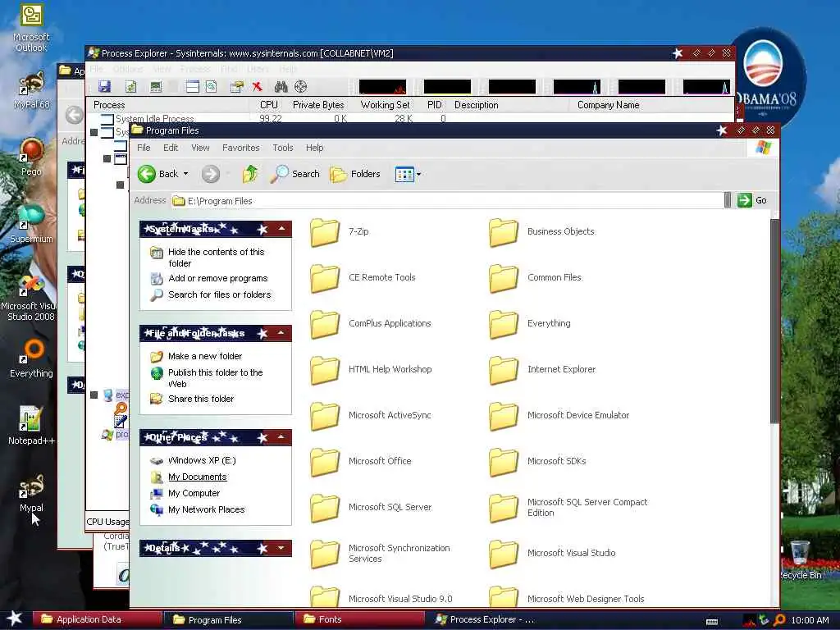Select the Microsoft SQL Server folder
Viewport: 840px width, 630px height.
point(371,507)
